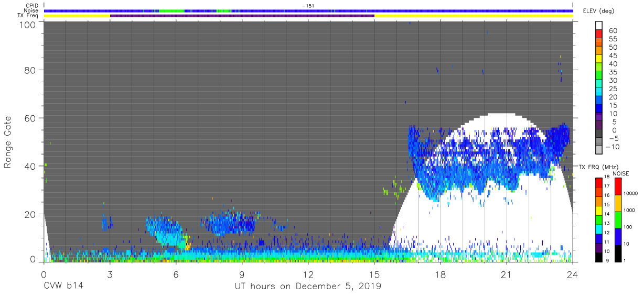Click the "18" tick on UT hours axis
Screen dimensions: 644x297
[x=441, y=274]
